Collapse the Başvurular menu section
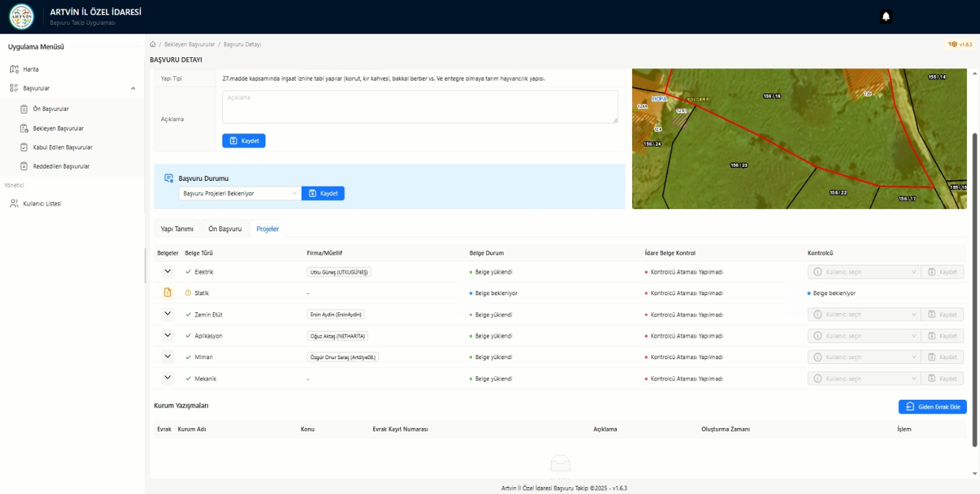Image resolution: width=980 pixels, height=494 pixels. pyautogui.click(x=133, y=89)
